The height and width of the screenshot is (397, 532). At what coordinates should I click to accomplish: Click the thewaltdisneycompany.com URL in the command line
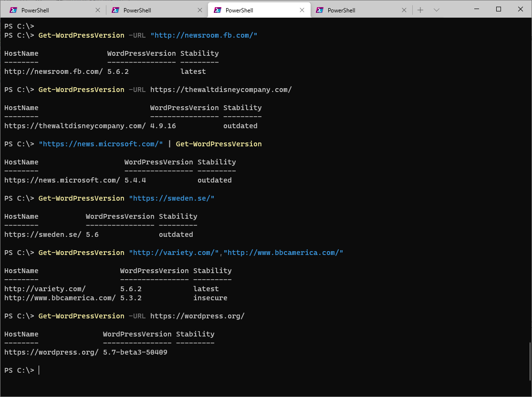coord(221,90)
